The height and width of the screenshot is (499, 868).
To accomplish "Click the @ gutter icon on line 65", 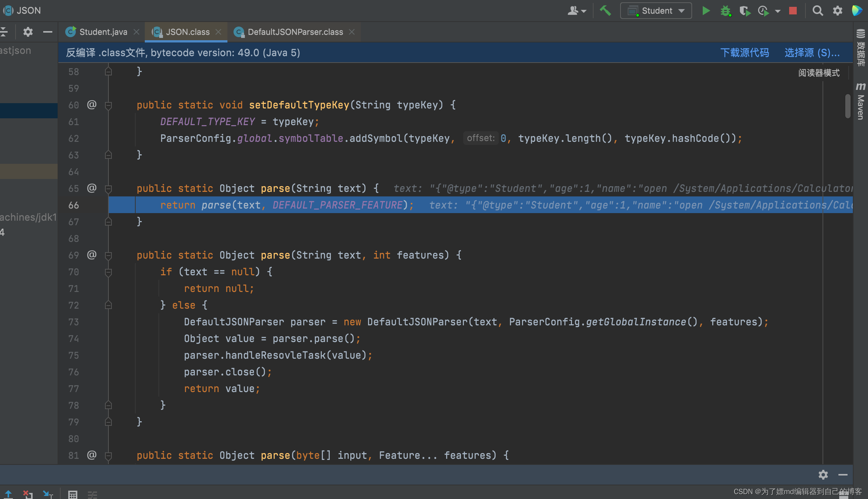I will (x=92, y=188).
